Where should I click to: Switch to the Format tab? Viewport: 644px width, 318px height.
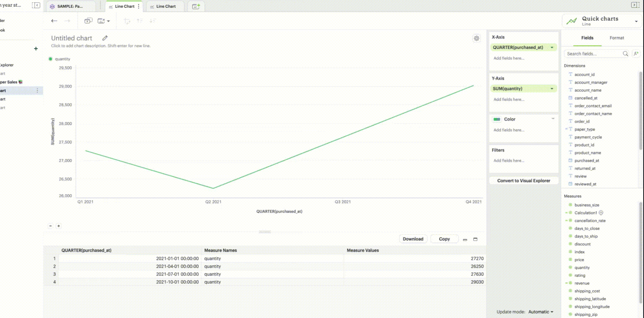click(616, 38)
